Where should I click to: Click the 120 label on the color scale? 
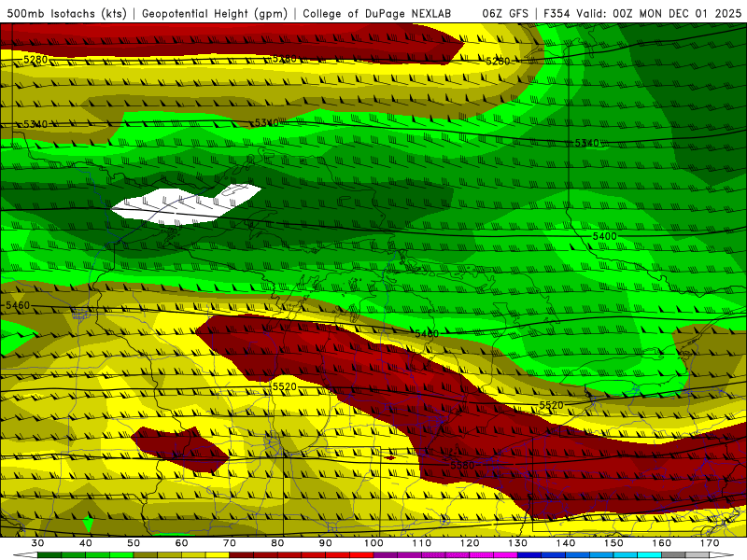470,543
